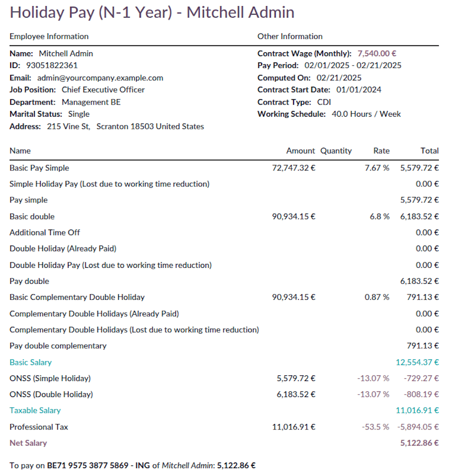Click the Holiday Pay report title
Viewport: 452px width, 476px height.
point(152,13)
